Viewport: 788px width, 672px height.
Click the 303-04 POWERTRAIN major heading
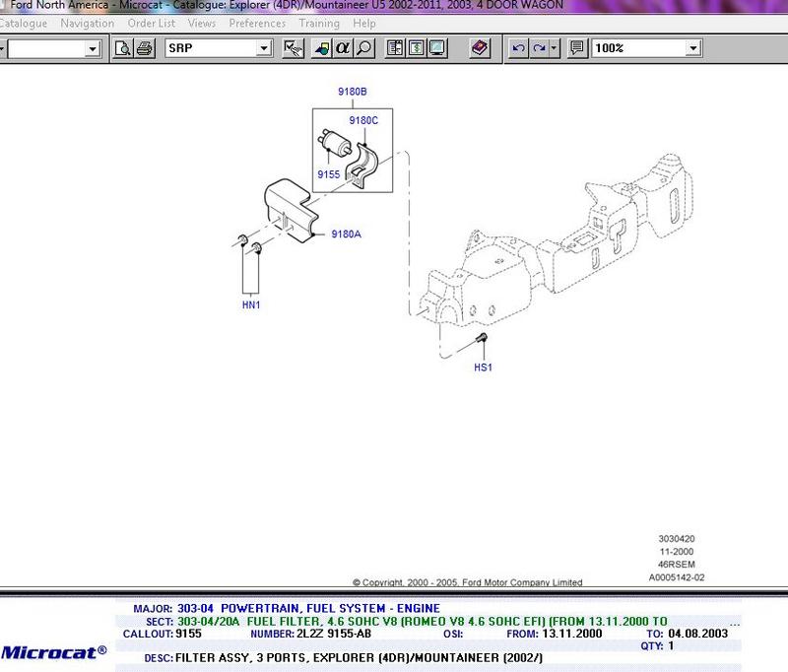(308, 609)
